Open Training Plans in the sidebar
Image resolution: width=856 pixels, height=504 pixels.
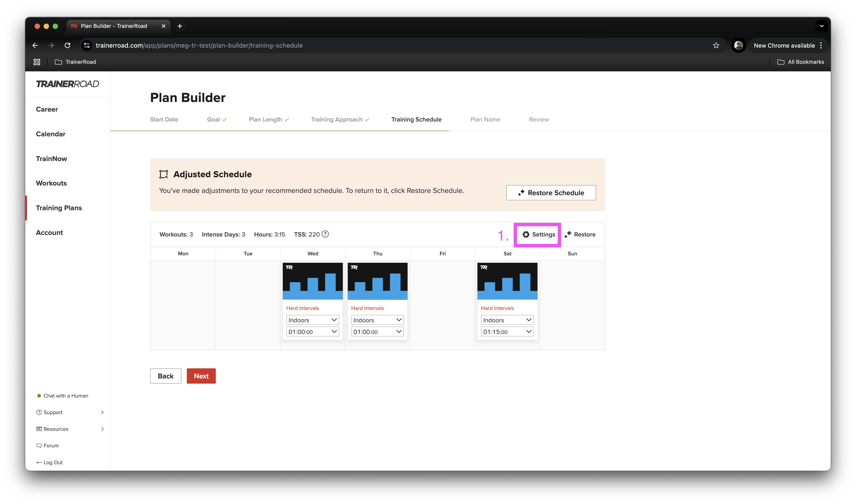(x=59, y=208)
